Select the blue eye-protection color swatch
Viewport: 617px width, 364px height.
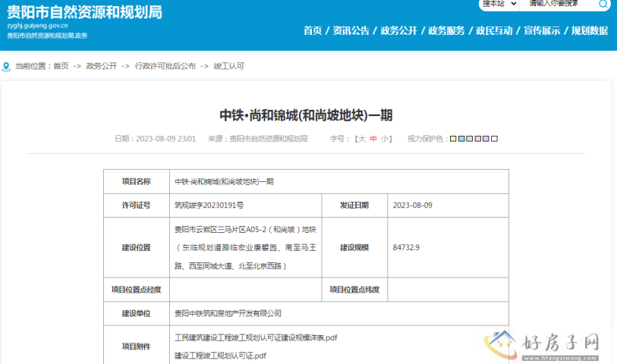pos(461,139)
